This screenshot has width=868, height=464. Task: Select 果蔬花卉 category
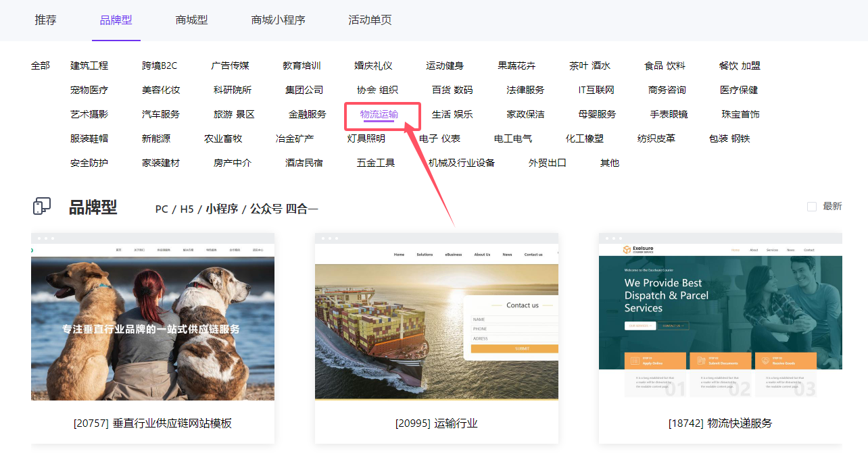(516, 66)
